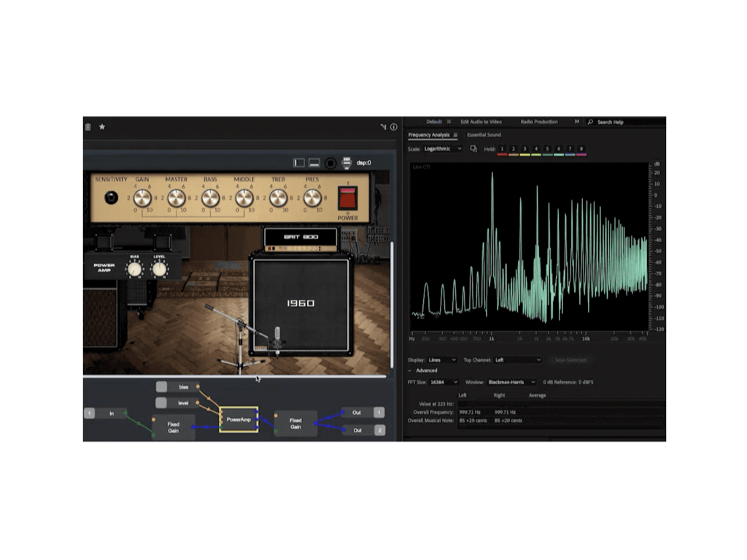
Task: Open the FFT Size dropdown
Action: (444, 382)
